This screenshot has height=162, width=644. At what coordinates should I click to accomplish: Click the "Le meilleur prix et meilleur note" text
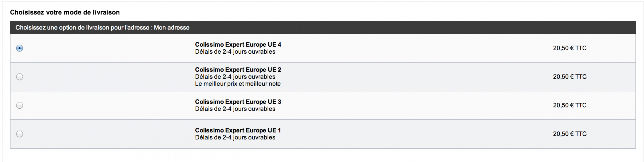click(238, 84)
